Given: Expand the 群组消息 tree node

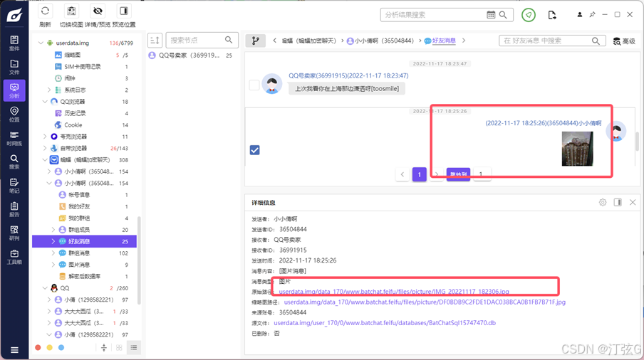Looking at the screenshot, I should coord(53,253).
